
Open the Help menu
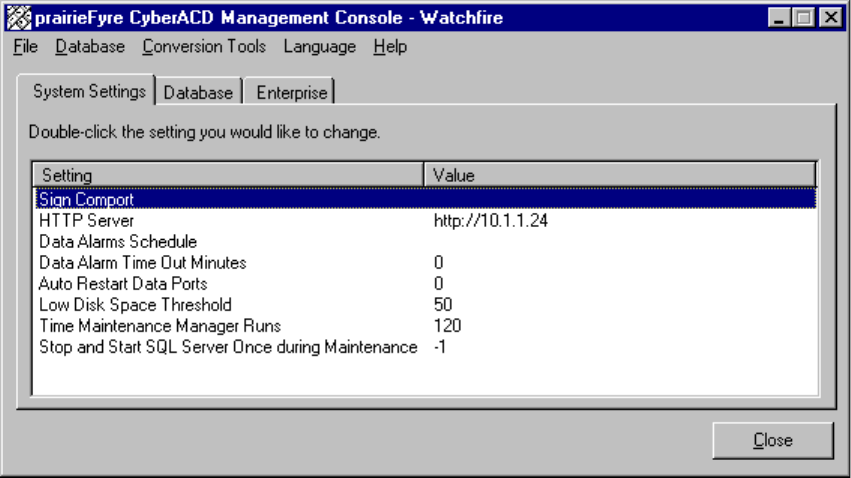[390, 47]
